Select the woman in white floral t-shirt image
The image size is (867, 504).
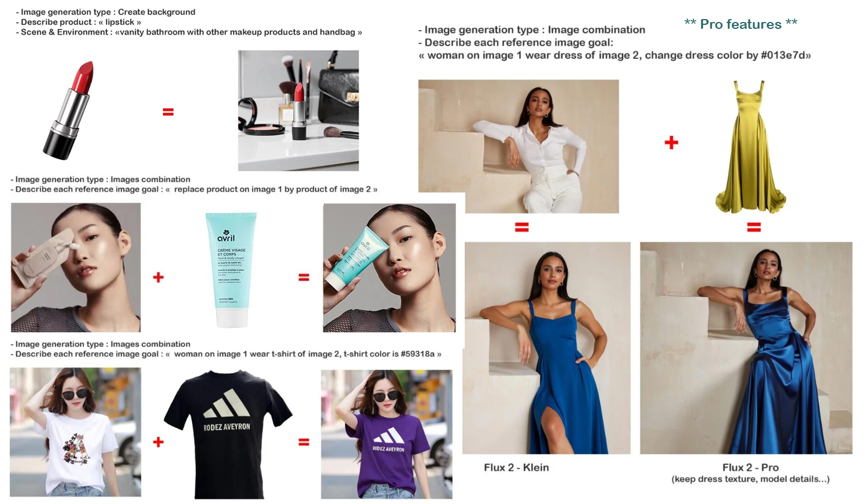coord(76,432)
